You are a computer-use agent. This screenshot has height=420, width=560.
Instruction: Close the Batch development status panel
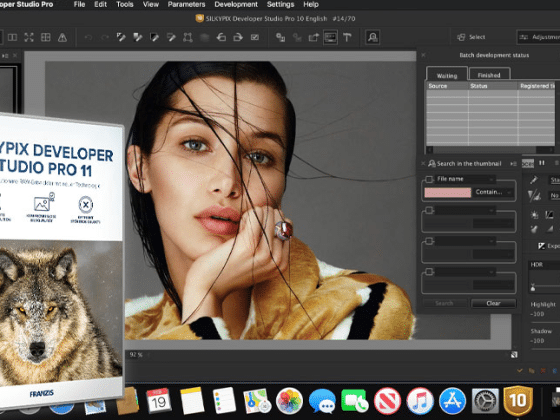[x=423, y=55]
